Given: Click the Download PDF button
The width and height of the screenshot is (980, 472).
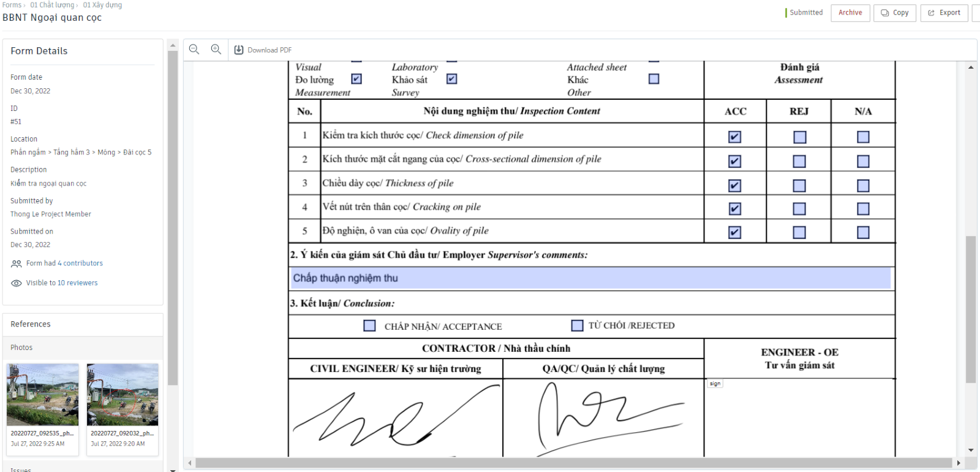Looking at the screenshot, I should pyautogui.click(x=263, y=50).
